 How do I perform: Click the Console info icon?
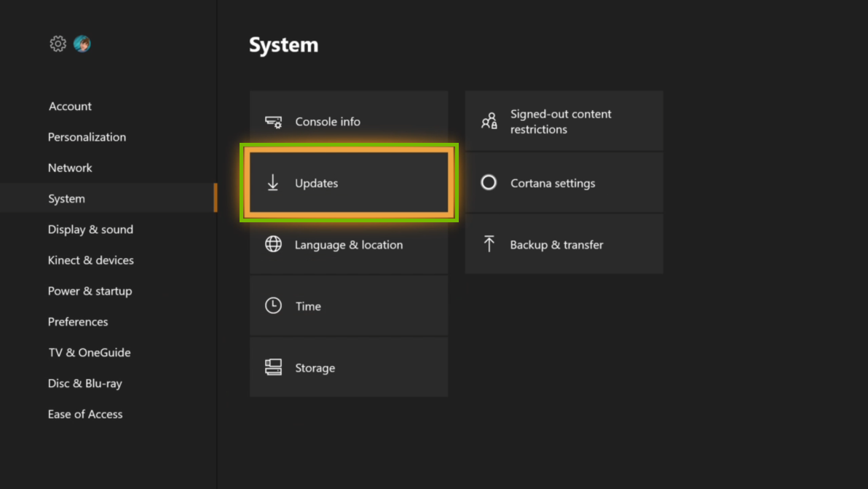[x=273, y=122]
